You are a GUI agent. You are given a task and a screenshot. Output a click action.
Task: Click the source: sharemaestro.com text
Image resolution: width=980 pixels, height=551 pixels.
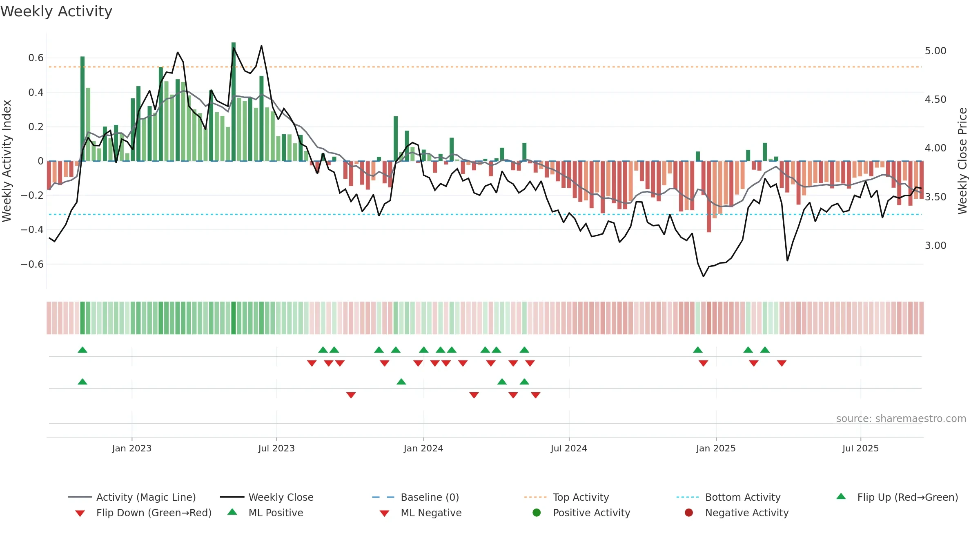[x=901, y=418]
